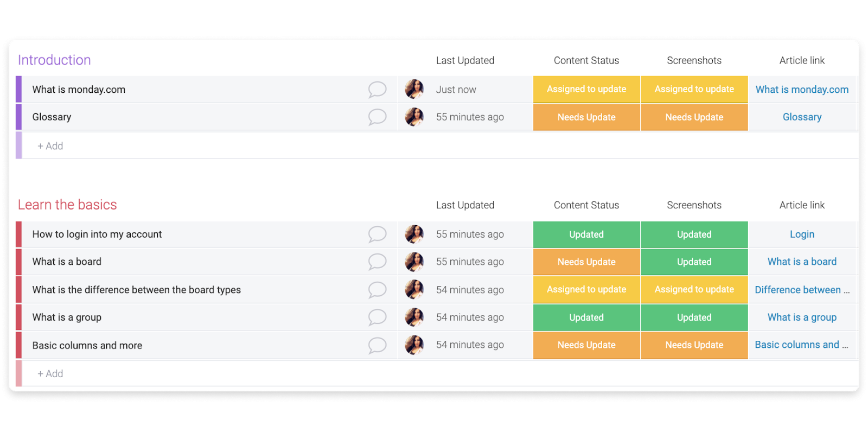Open the conversation icon on Glossary row
The height and width of the screenshot is (432, 868).
pyautogui.click(x=378, y=117)
